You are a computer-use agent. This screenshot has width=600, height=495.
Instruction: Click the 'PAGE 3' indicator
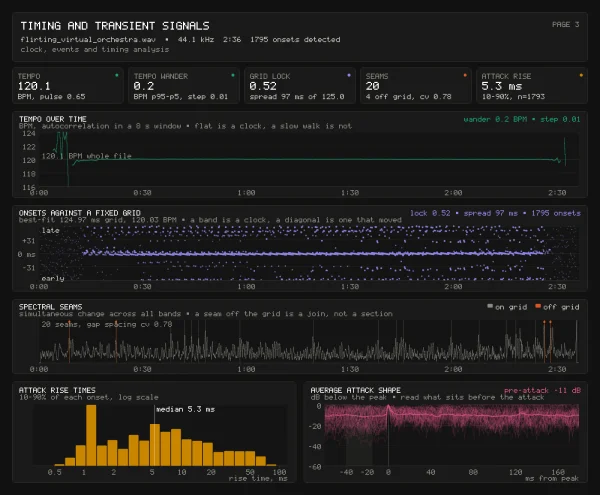point(565,24)
